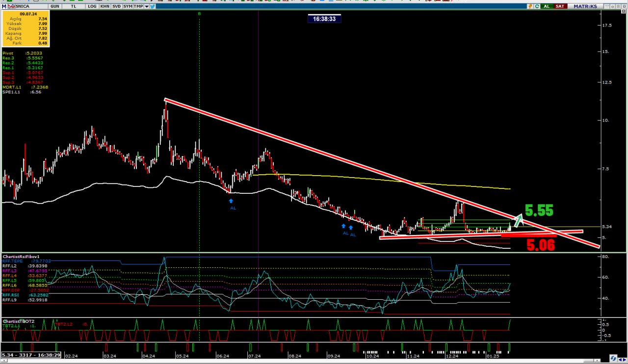The width and height of the screenshot is (628, 364).
Task: Toggle the KHN option in toolbar
Action: pyautogui.click(x=105, y=6)
